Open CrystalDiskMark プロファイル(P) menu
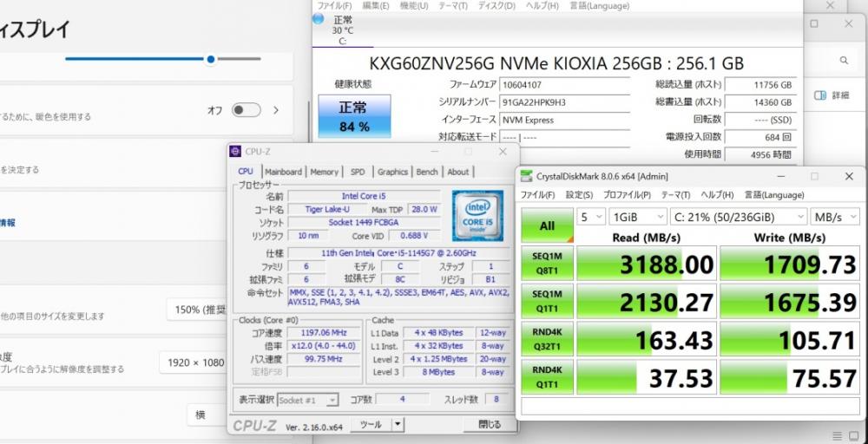This screenshot has height=444, width=868. tap(627, 195)
